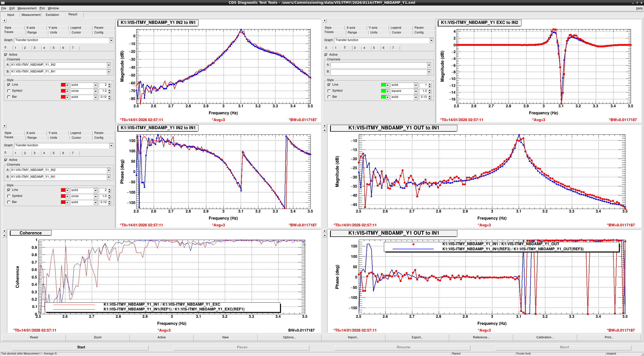
Task: Click the Start button
Action: pos(81,347)
